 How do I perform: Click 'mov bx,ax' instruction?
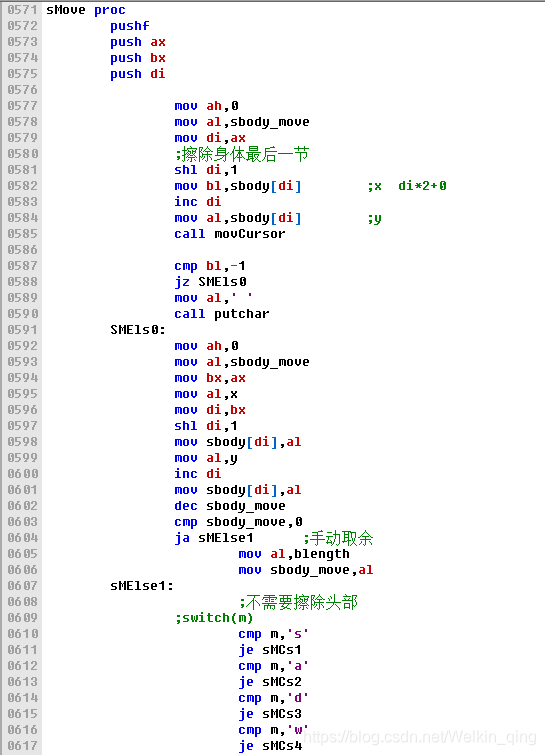[x=210, y=378]
